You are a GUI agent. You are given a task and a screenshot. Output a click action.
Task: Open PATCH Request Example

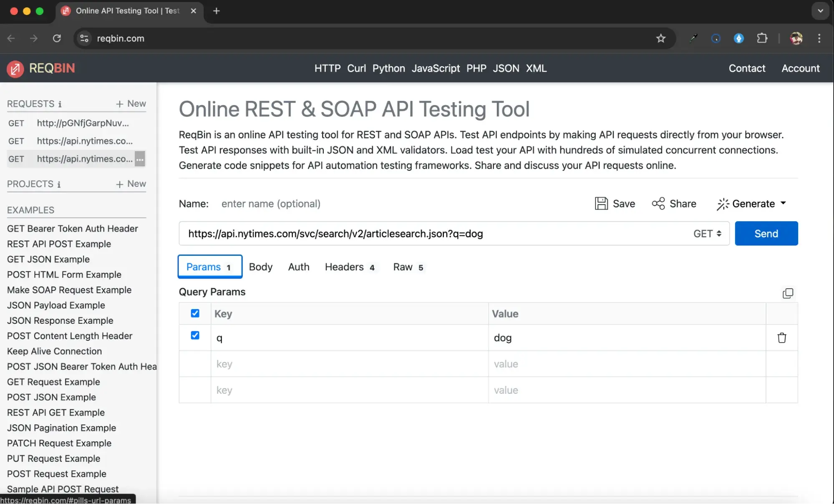(59, 444)
